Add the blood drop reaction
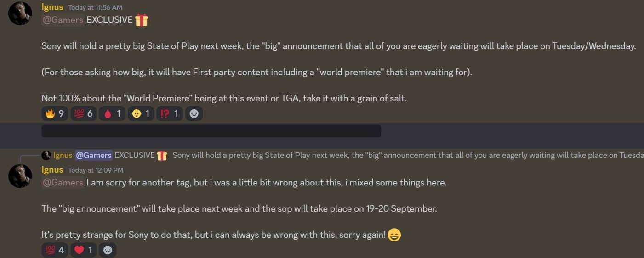Screen dimensions: 644x258 point(112,114)
